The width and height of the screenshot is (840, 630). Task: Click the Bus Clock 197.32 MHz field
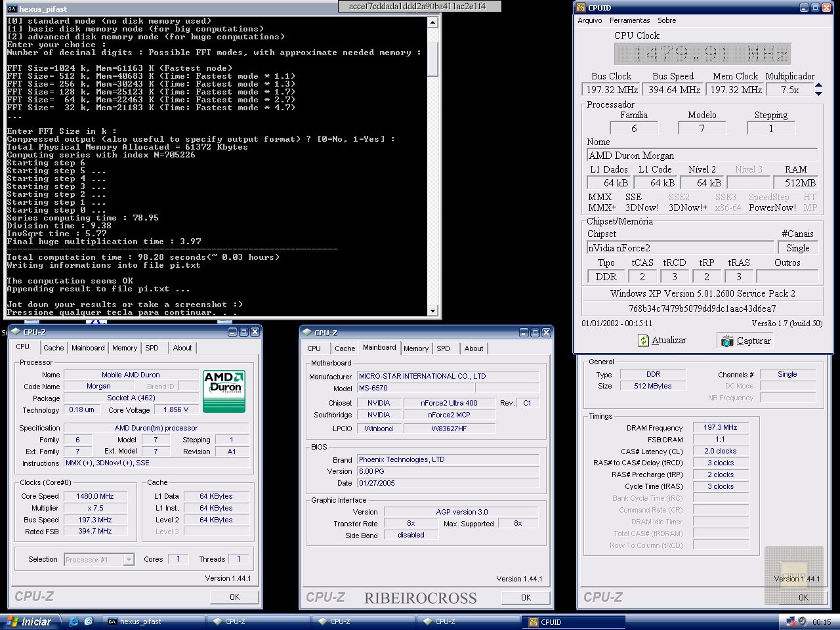[x=612, y=90]
